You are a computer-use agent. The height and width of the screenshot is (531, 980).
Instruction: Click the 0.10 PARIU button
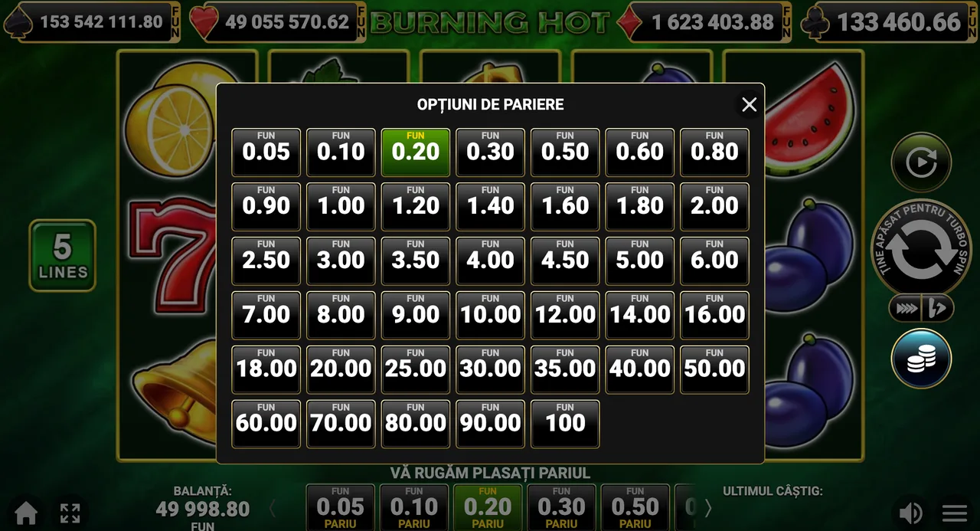pyautogui.click(x=414, y=507)
